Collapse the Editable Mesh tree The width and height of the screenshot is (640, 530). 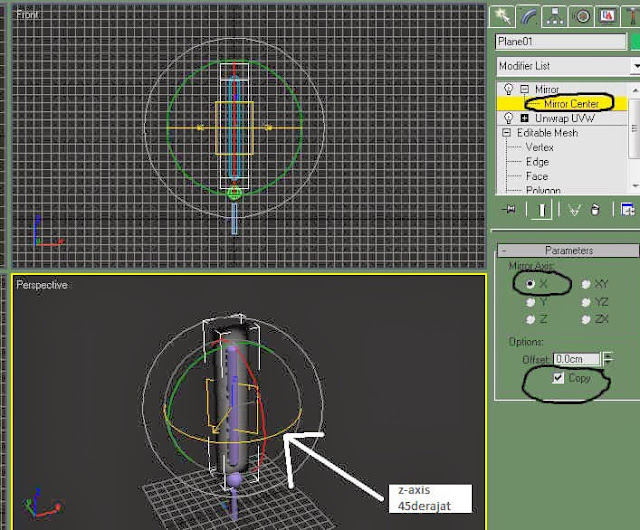point(507,133)
